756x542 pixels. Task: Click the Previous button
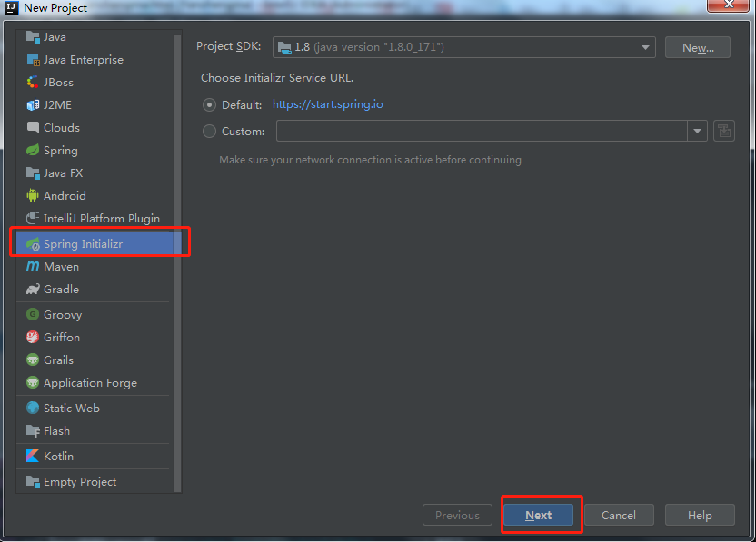[x=458, y=516]
